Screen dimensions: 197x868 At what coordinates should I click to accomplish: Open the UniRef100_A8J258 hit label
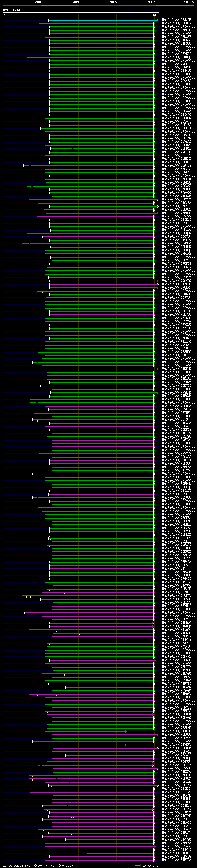[x=177, y=20]
